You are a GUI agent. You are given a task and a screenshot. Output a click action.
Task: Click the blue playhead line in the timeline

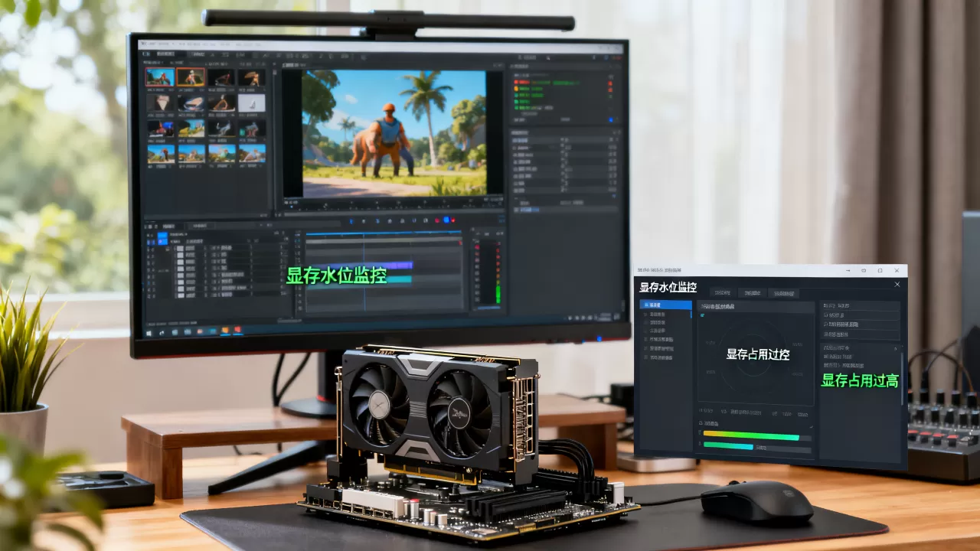[x=364, y=272]
